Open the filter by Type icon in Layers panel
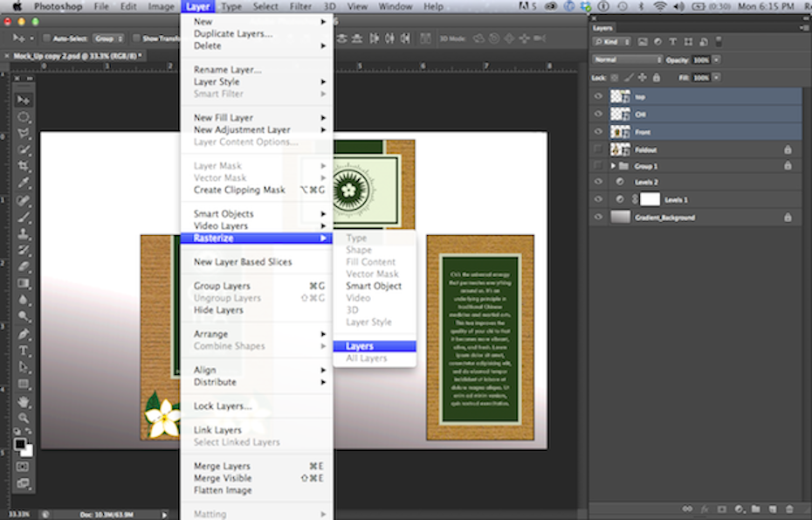Image resolution: width=812 pixels, height=520 pixels. point(673,42)
